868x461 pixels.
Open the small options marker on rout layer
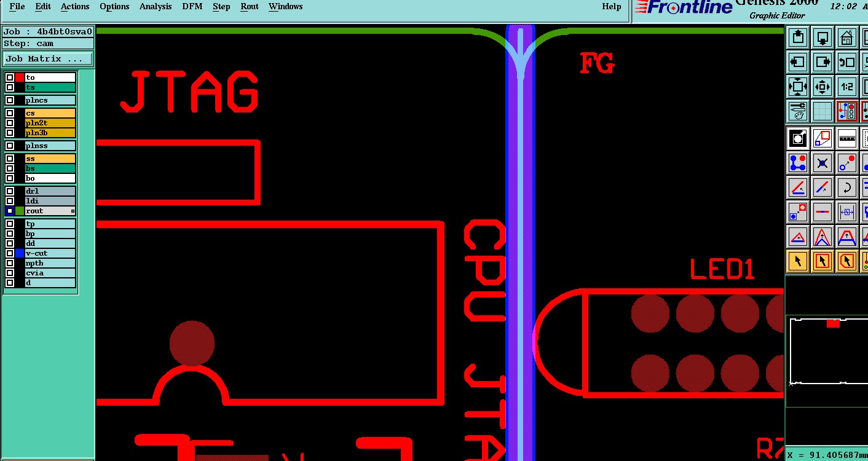(x=73, y=211)
